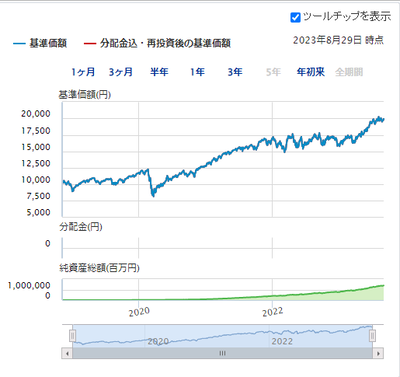The height and width of the screenshot is (377, 400).
Task: Select the 3ヶ月 period
Action: point(121,72)
